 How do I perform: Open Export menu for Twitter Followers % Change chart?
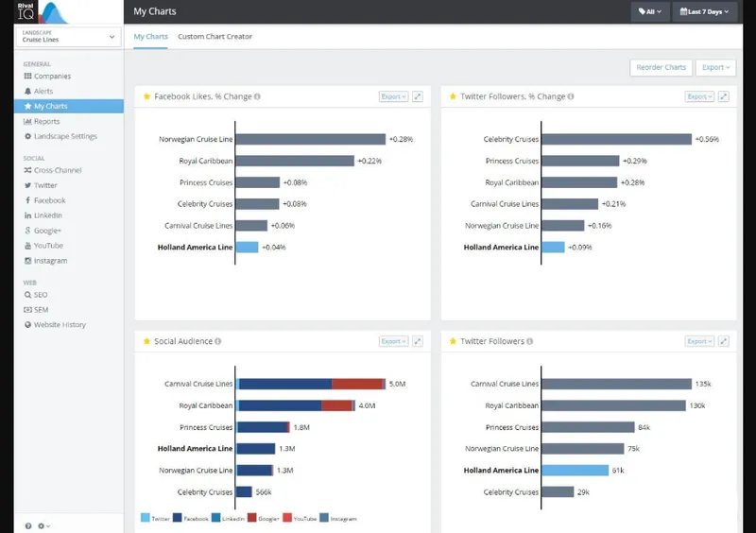[x=699, y=96]
